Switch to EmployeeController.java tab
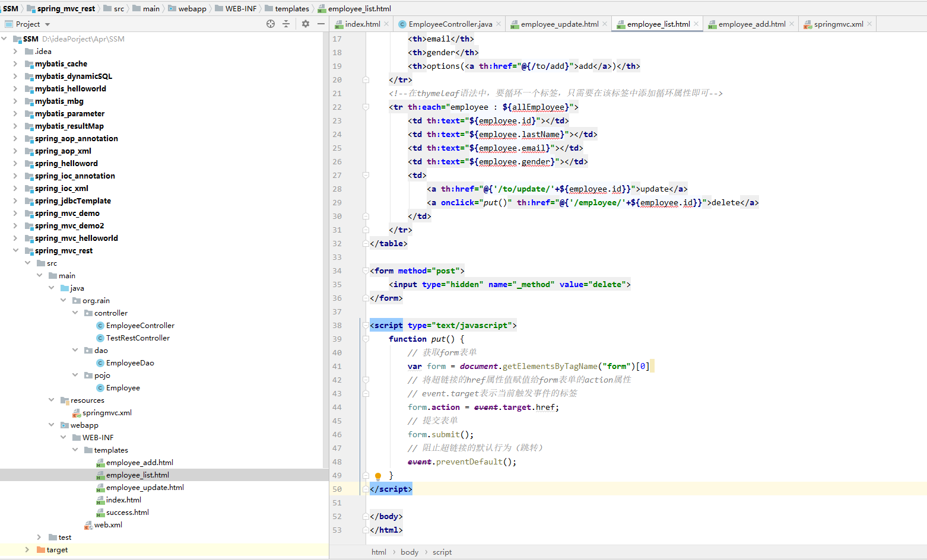 (x=450, y=24)
